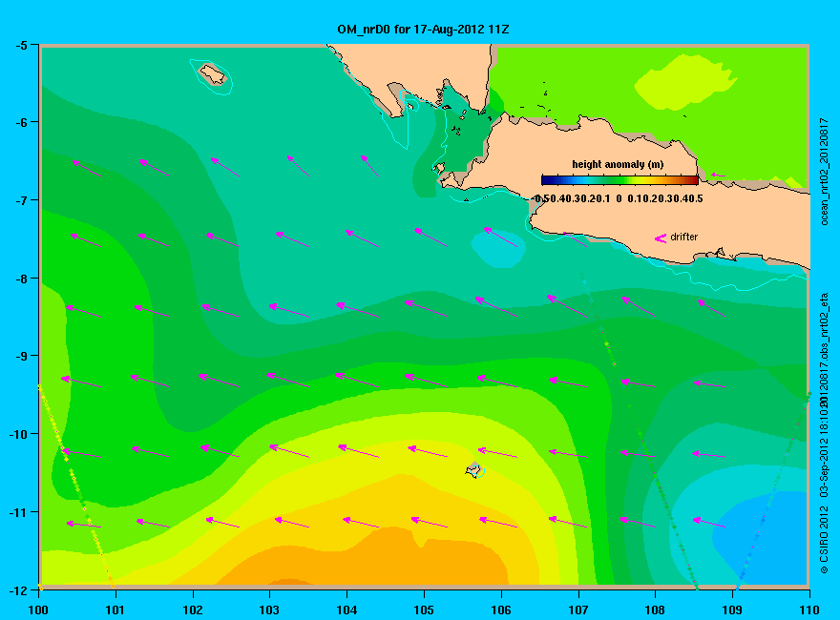Image resolution: width=840 pixels, height=620 pixels.
Task: Click the y-axis tick label "-9"
Action: [x=21, y=356]
